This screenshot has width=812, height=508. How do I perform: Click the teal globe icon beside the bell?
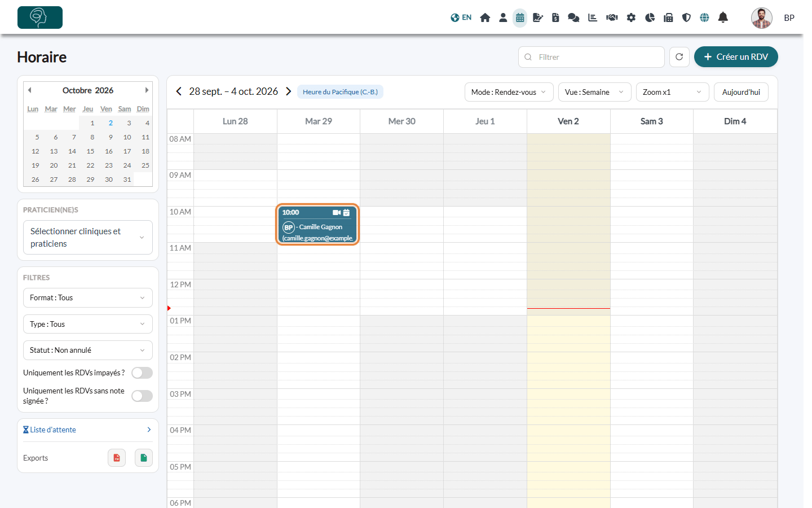coord(704,17)
